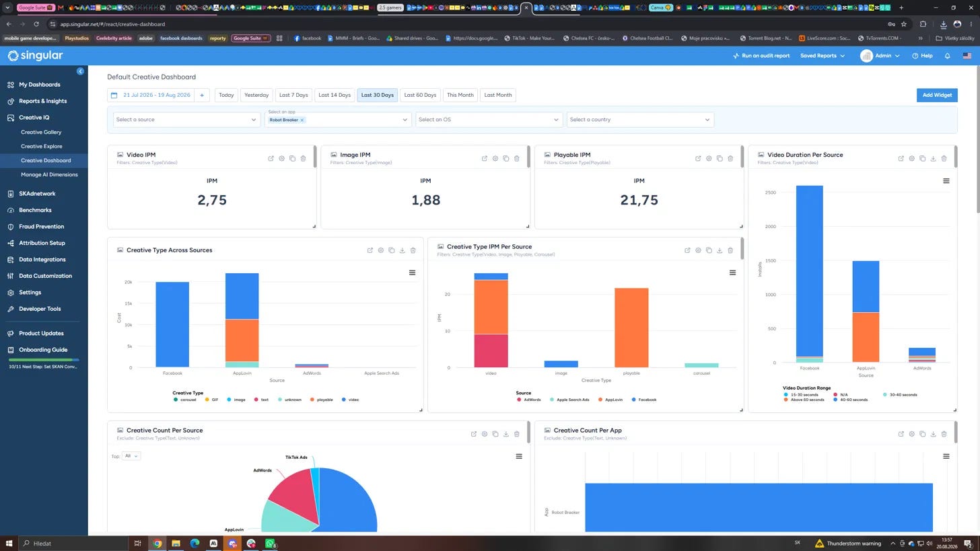This screenshot has width=980, height=551.
Task: Toggle video series in Creative Type legend
Action: (350, 400)
